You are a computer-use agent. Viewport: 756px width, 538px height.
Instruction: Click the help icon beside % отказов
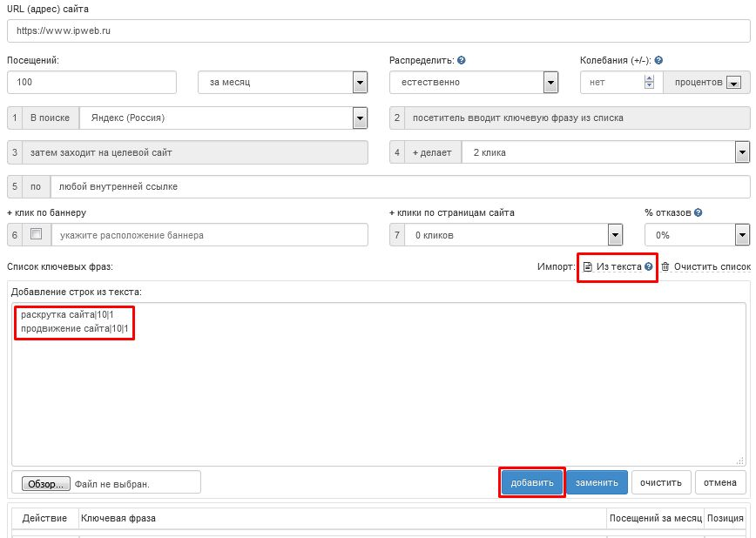(x=699, y=212)
